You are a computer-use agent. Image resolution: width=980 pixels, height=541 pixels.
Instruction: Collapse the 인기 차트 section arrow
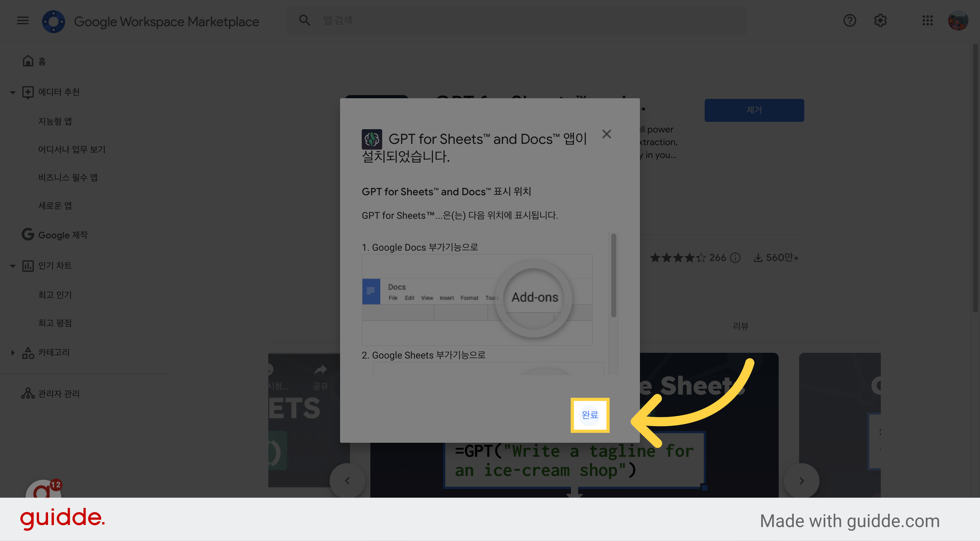coord(12,266)
